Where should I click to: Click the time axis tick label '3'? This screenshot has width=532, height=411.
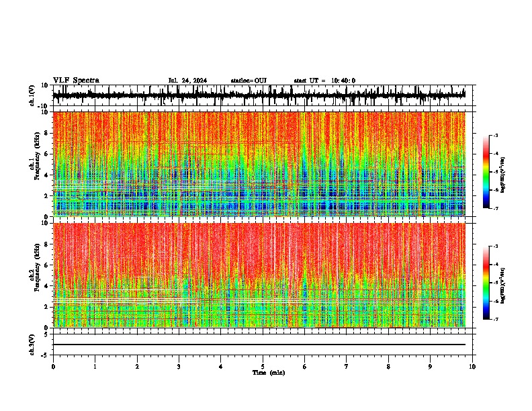tap(179, 367)
